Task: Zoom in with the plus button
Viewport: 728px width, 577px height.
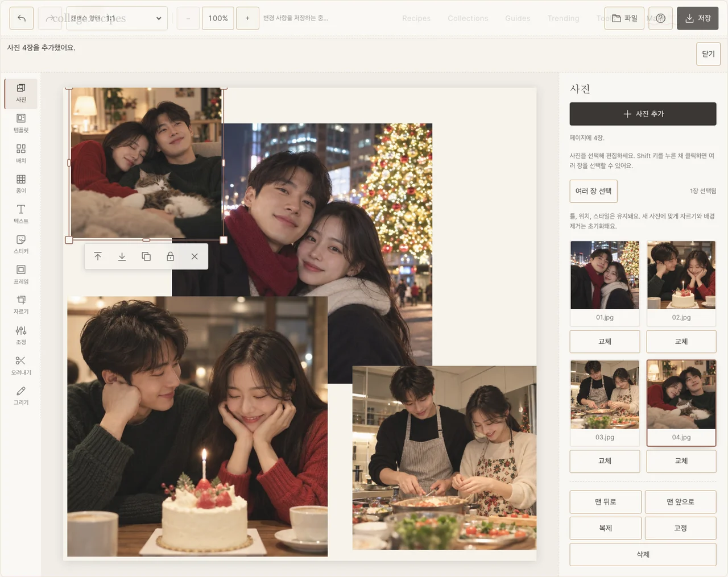Action: pos(247,18)
